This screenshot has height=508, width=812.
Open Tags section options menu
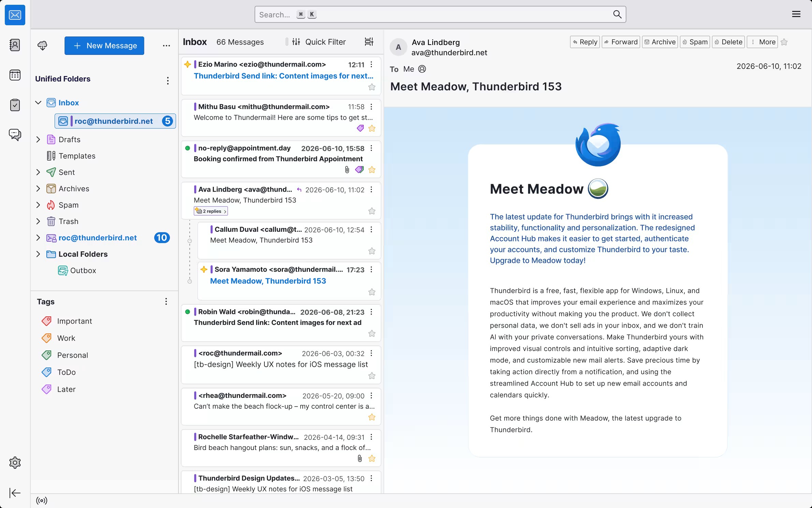coord(166,301)
